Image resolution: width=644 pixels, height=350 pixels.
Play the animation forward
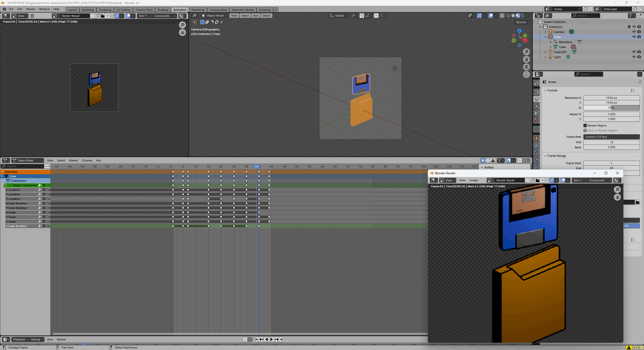point(272,339)
